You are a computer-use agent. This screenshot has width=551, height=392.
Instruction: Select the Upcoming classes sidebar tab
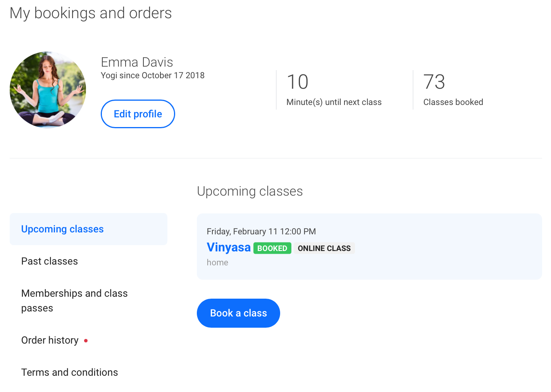[88, 229]
